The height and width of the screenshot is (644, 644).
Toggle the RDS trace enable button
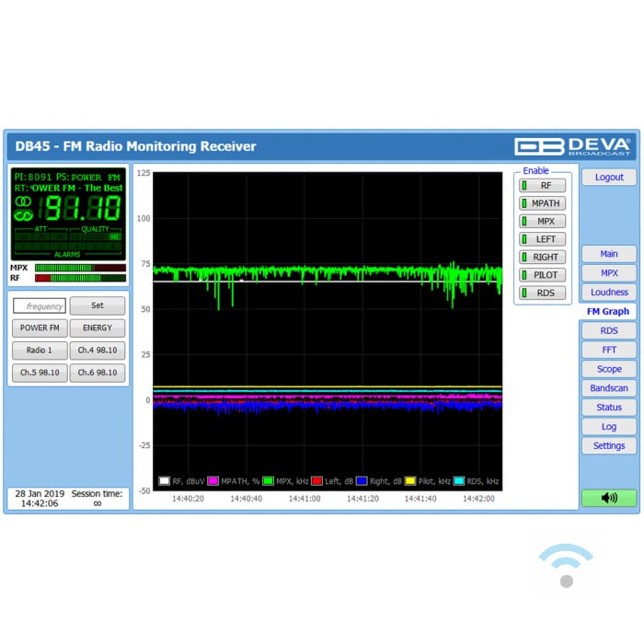542,293
